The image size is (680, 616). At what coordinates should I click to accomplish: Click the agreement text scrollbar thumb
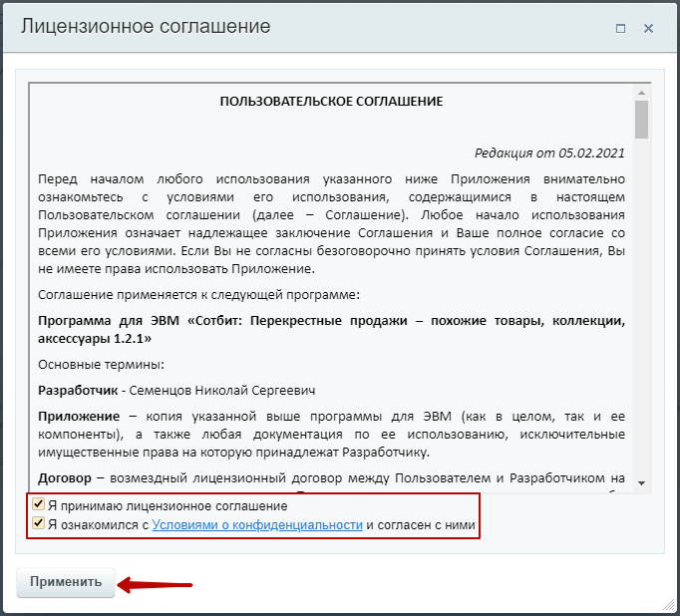(x=642, y=120)
